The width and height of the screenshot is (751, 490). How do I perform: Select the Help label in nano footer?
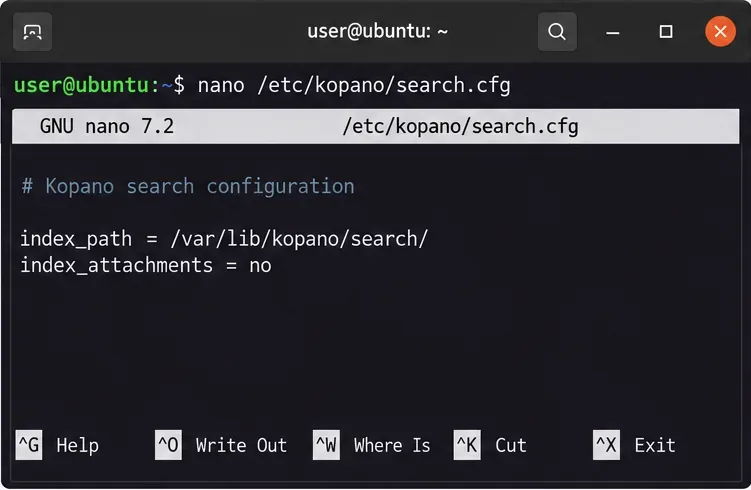(78, 445)
